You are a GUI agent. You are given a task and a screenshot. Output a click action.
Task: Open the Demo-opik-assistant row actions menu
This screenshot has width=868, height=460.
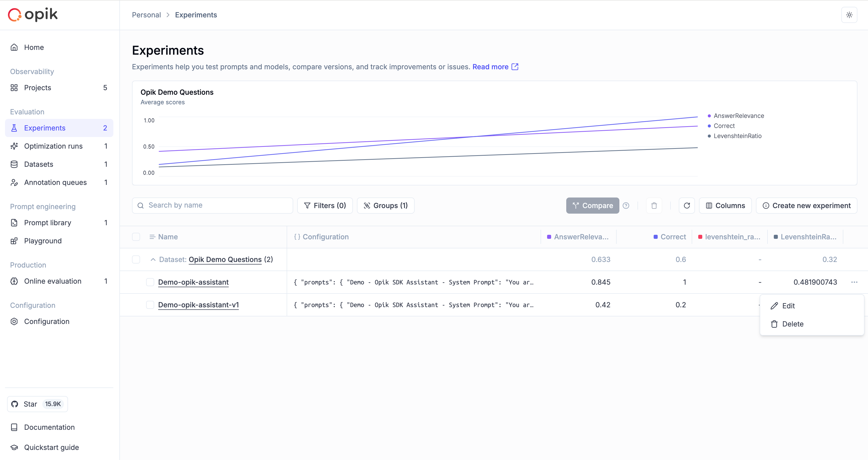[x=854, y=282]
